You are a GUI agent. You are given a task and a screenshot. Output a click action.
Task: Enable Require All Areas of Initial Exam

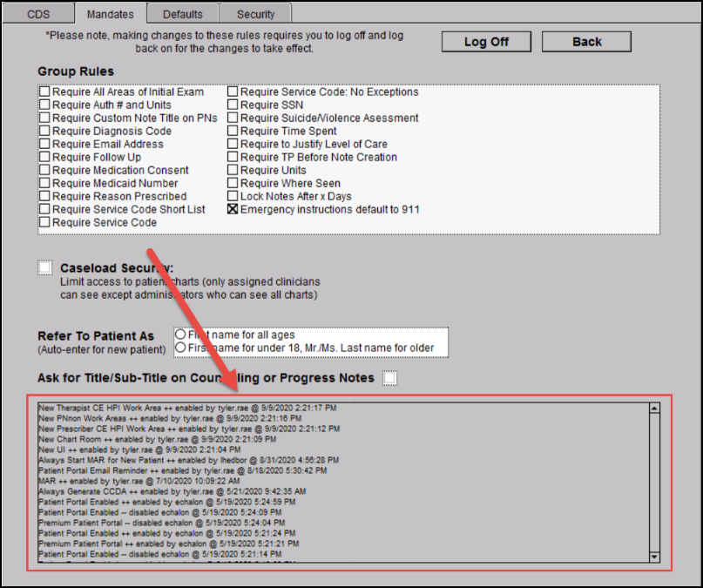(44, 92)
